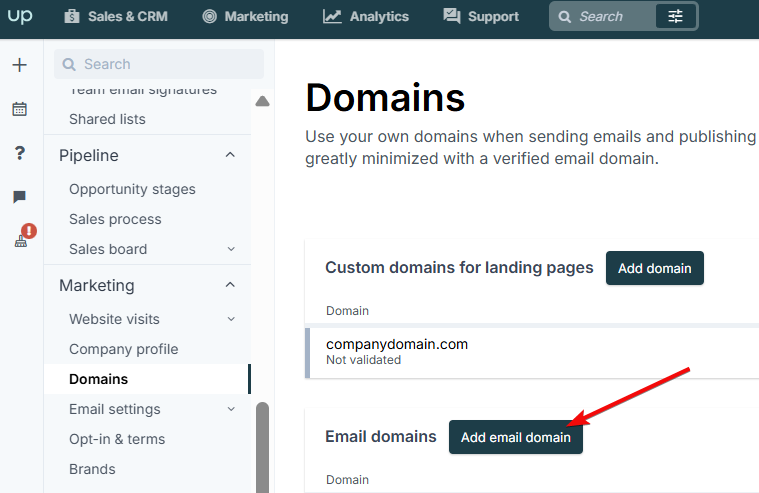Open Shared lists settings
Screen dimensions: 759x493
point(107,119)
